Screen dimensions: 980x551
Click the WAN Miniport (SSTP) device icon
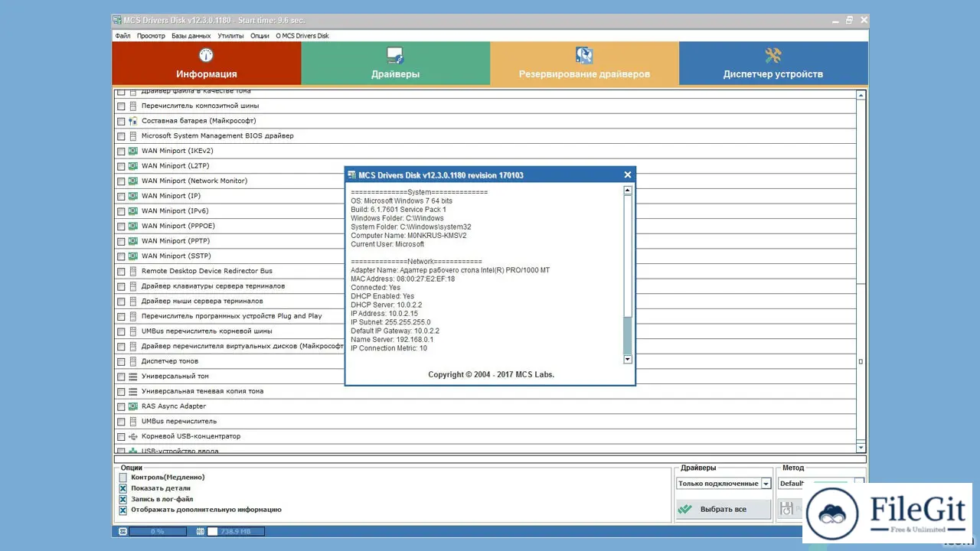click(133, 256)
